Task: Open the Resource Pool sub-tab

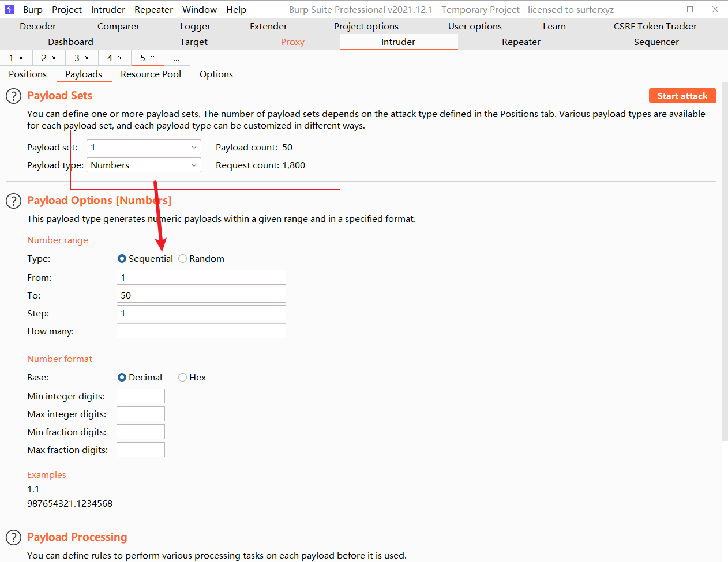Action: point(151,74)
